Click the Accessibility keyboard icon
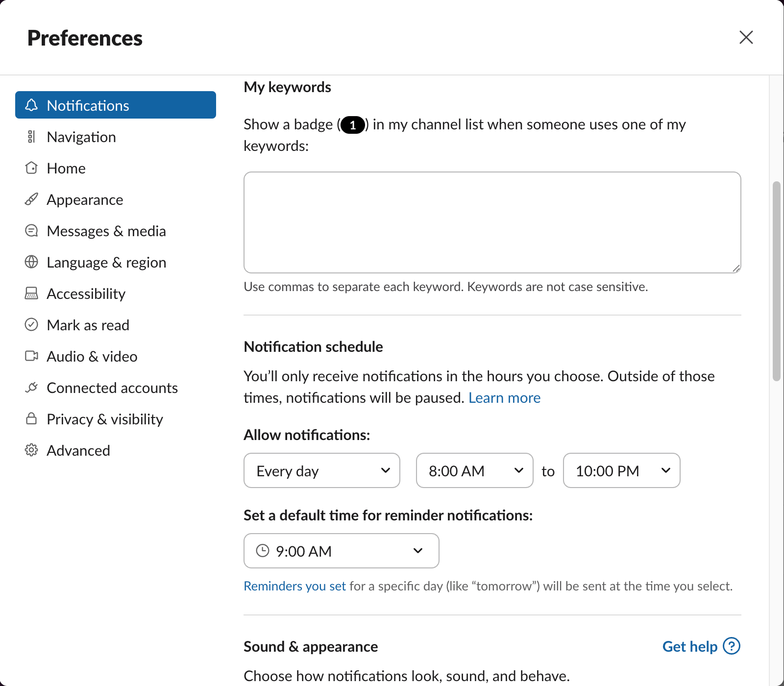 (31, 294)
